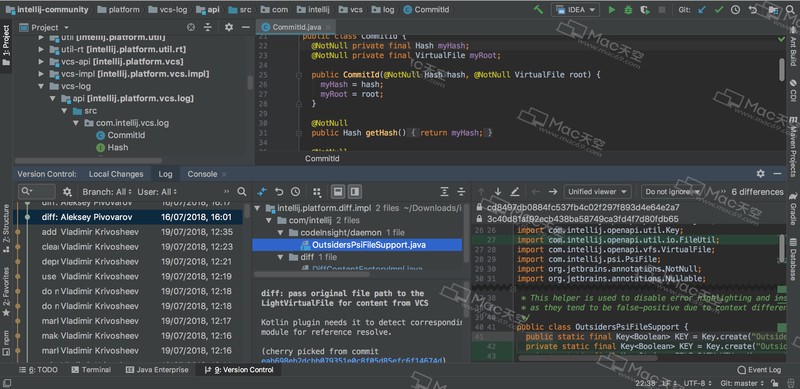
Task: Open the TODO tool window
Action: [38, 370]
